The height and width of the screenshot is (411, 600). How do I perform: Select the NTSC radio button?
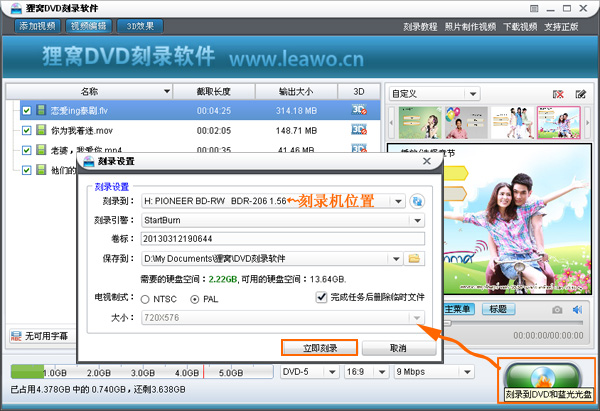tap(145, 299)
